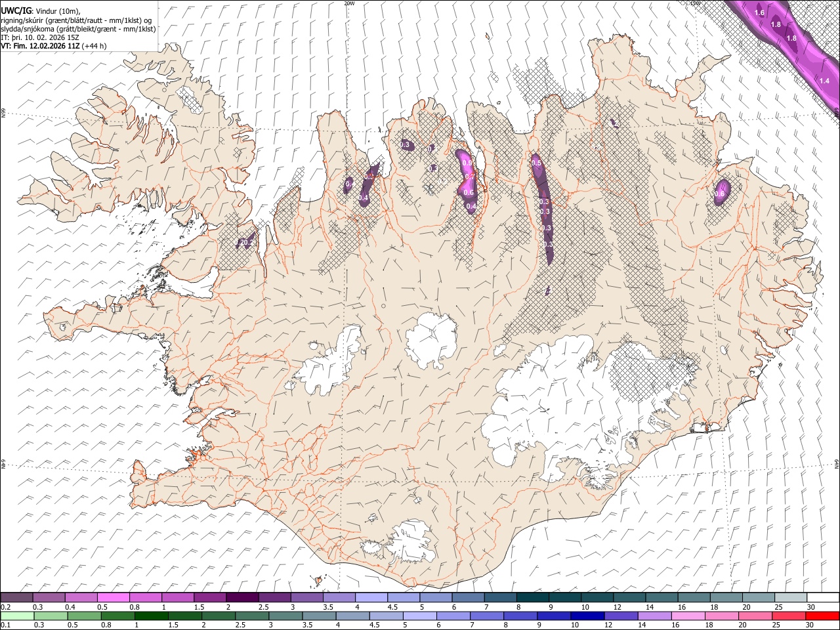The width and height of the screenshot is (840, 630).
Task: Click the 'IT: þri. 10. 02. 2026 15Z' line
Action: [40, 37]
